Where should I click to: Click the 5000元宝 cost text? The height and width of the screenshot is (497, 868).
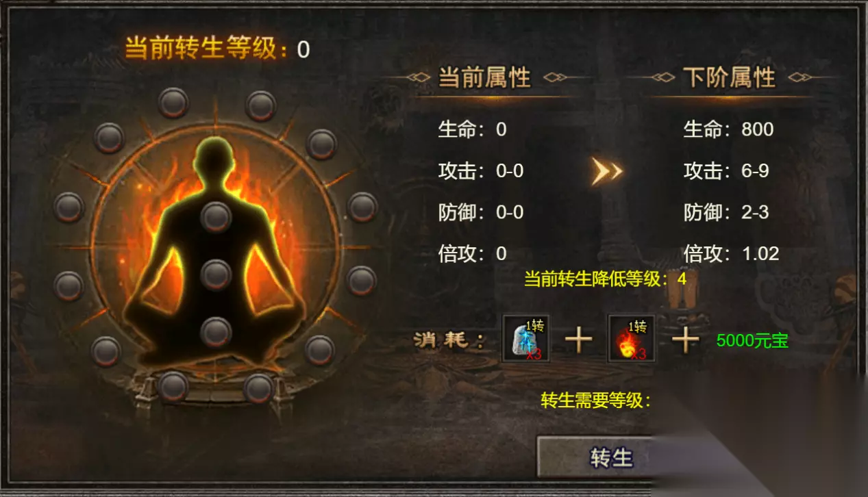[x=752, y=341]
